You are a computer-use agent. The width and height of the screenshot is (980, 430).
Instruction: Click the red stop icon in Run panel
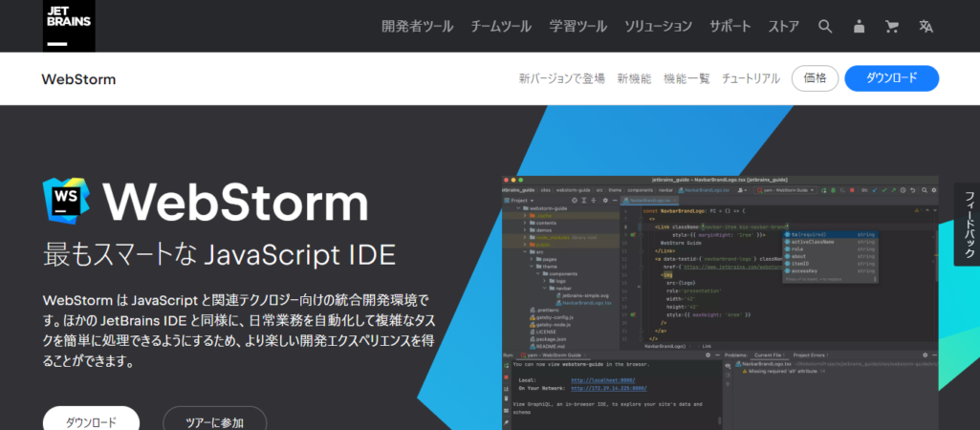pos(506,376)
